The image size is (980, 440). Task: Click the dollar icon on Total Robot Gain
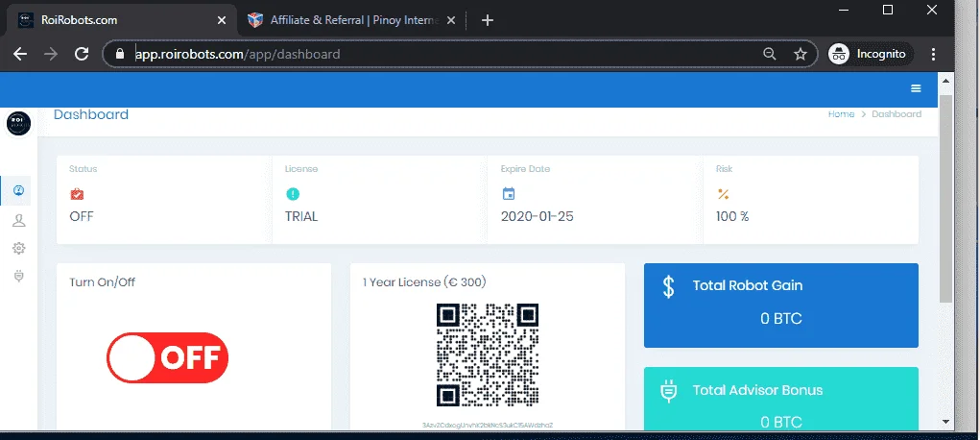pyautogui.click(x=668, y=286)
